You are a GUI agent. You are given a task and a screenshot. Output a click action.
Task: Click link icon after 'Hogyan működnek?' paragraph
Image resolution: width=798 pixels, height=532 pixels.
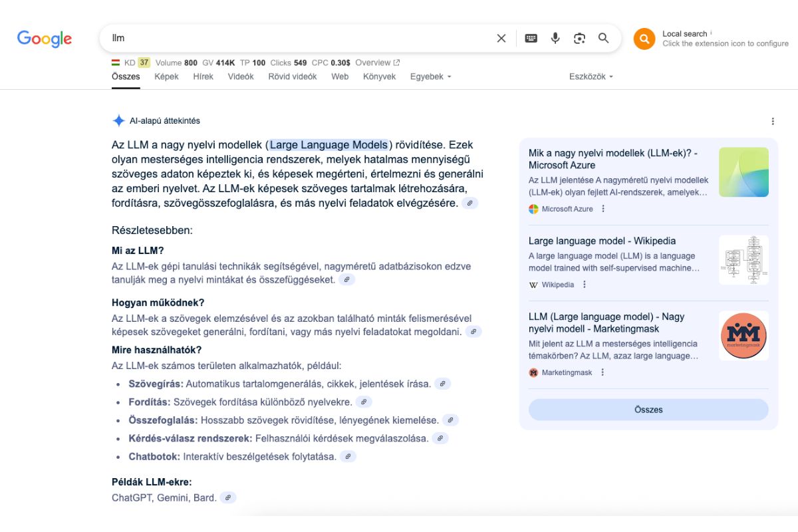[x=473, y=332]
